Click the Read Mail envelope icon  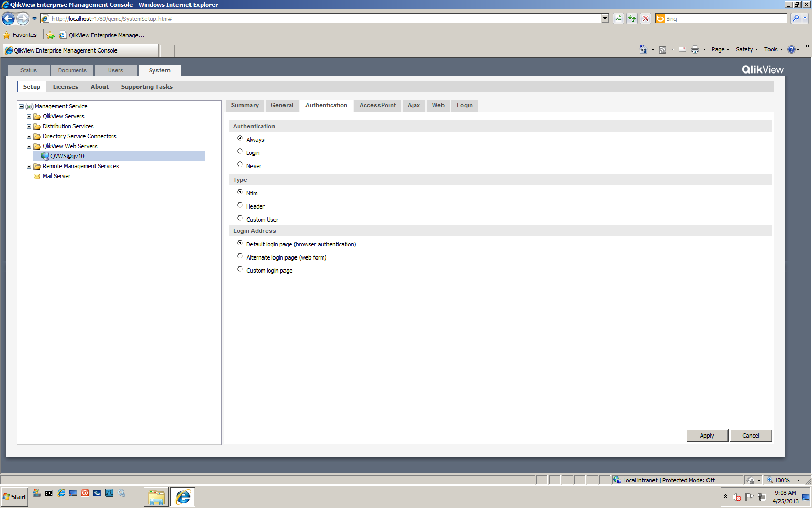pyautogui.click(x=682, y=50)
